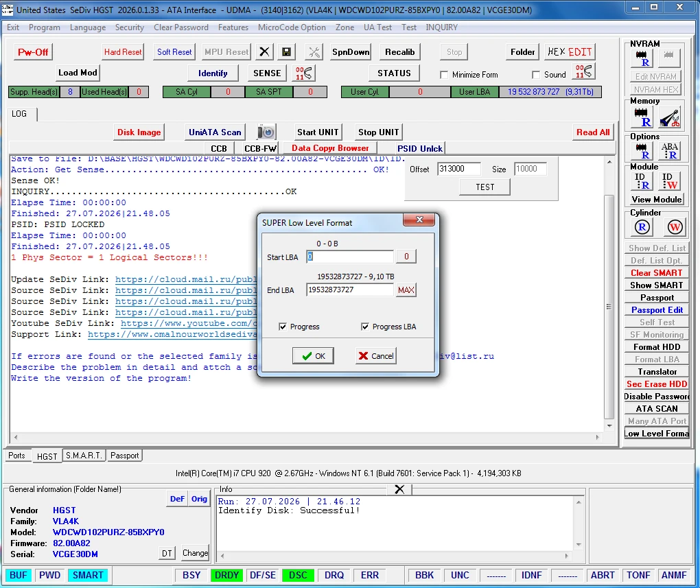Viewport: 700px width, 588px height.
Task: Switch to the Passport tab
Action: coord(124,456)
